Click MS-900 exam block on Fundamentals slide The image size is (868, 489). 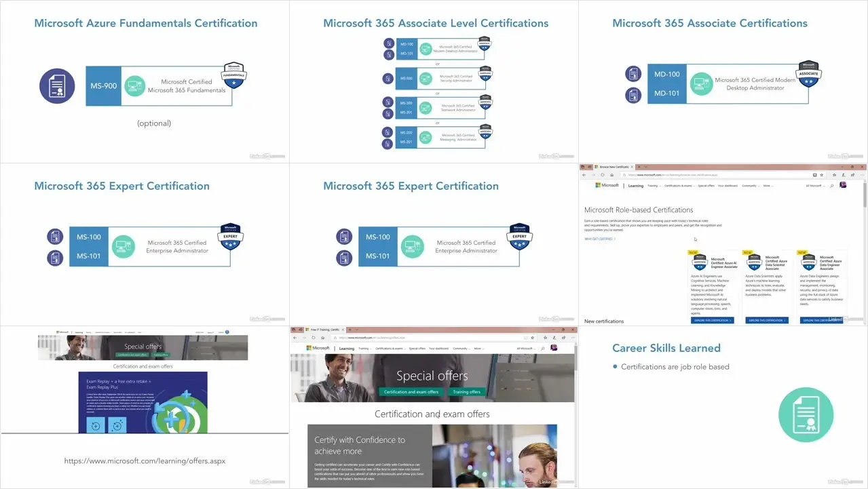click(x=104, y=86)
